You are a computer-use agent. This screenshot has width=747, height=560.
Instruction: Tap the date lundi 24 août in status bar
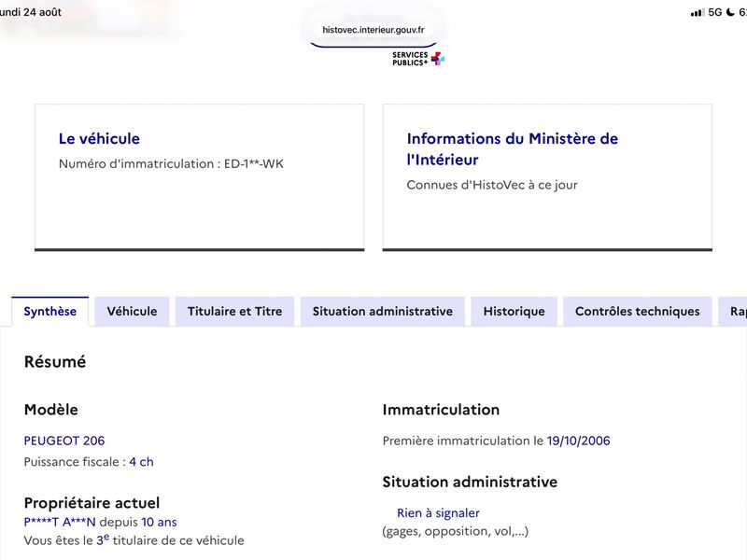pos(31,12)
